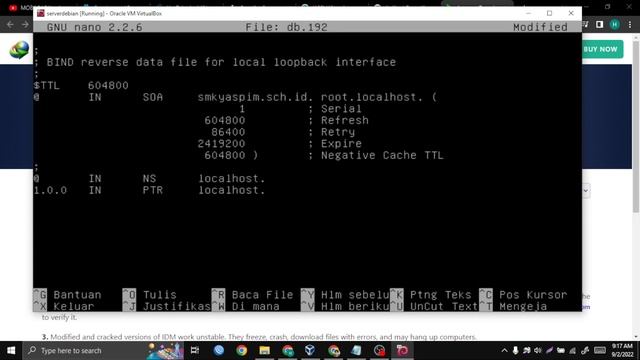640x360 pixels.
Task: Click the 'Modified' status in nano
Action: (540, 27)
